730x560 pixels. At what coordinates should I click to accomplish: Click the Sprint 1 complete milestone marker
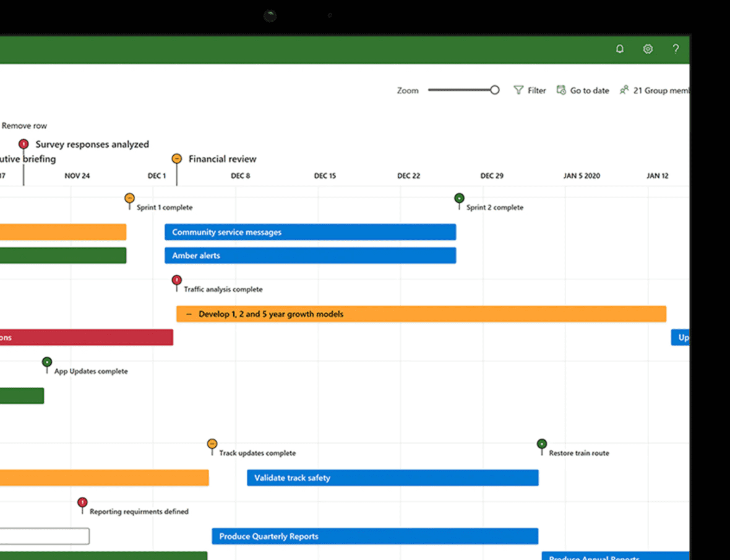click(129, 199)
